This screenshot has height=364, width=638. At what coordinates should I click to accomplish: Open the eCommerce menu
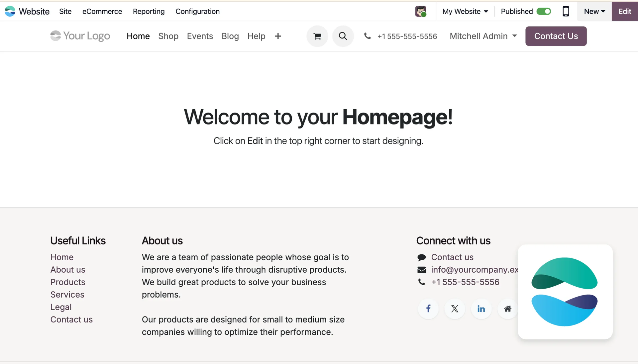click(102, 11)
